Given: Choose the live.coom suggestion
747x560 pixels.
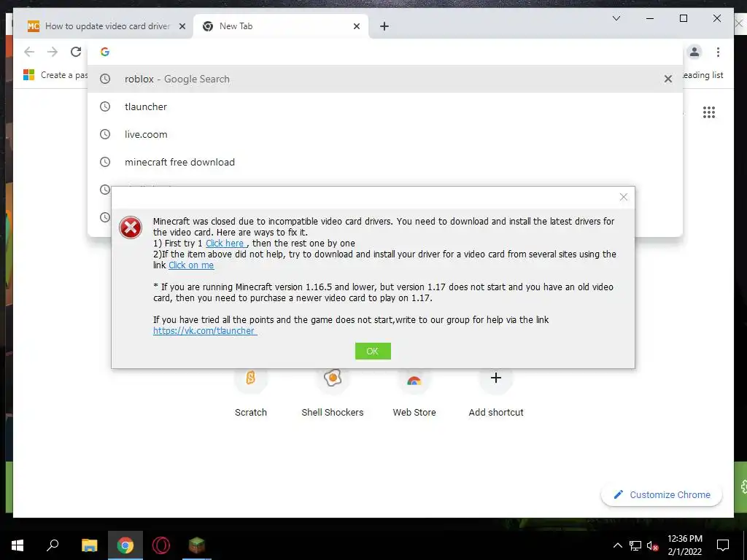Looking at the screenshot, I should [x=385, y=134].
